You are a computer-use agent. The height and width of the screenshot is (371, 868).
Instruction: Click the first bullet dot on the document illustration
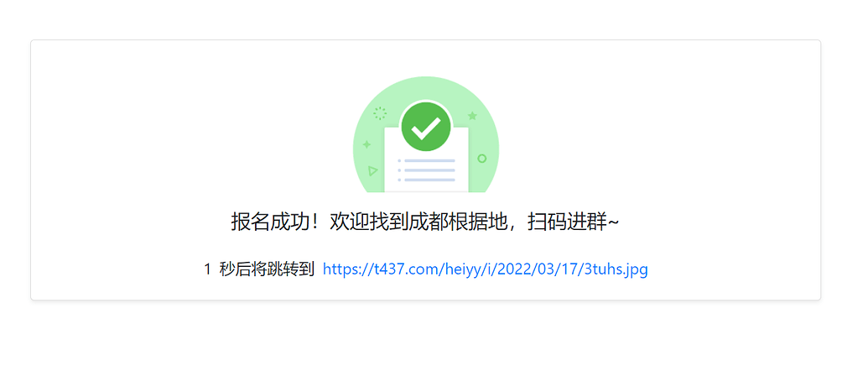click(x=399, y=160)
